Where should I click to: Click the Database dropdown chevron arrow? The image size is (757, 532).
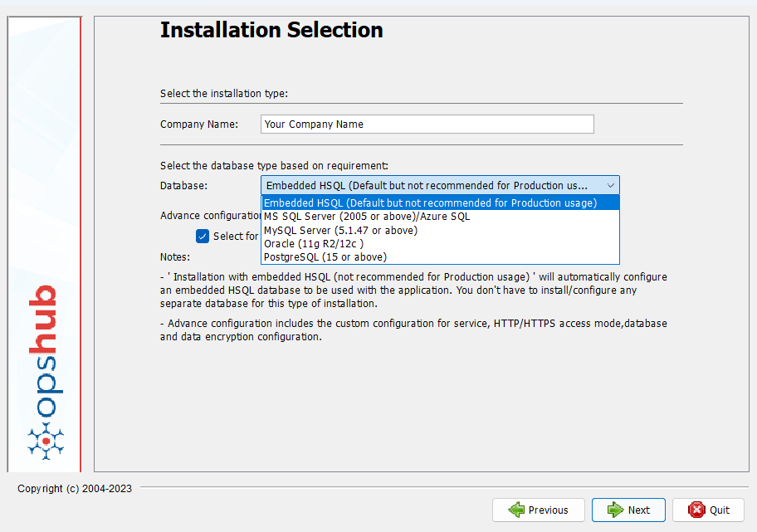point(610,185)
